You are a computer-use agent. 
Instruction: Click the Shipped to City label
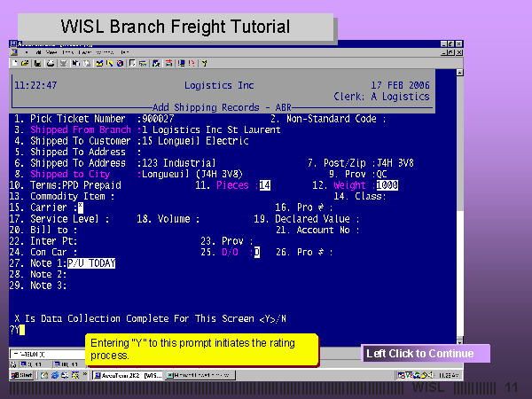coord(70,174)
